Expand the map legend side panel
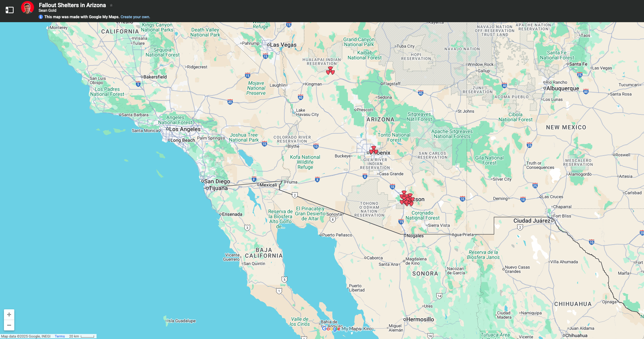The width and height of the screenshot is (644, 339). point(9,10)
